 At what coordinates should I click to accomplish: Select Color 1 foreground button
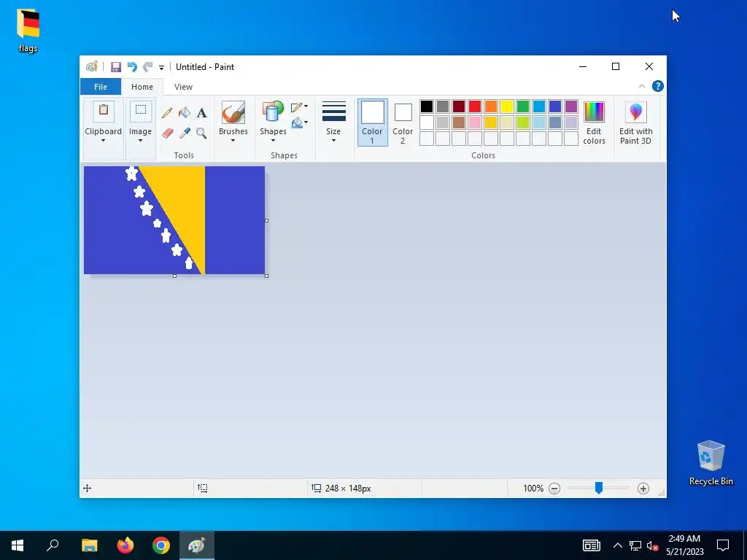coord(373,122)
